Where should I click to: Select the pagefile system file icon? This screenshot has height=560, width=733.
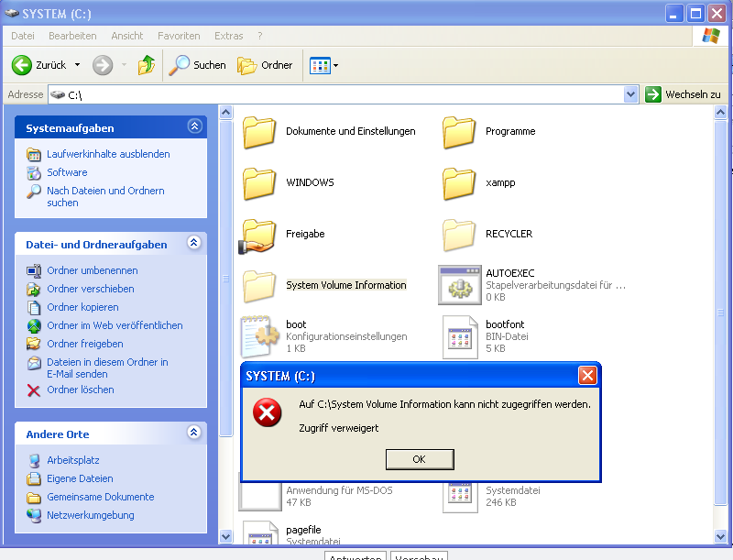pyautogui.click(x=260, y=533)
